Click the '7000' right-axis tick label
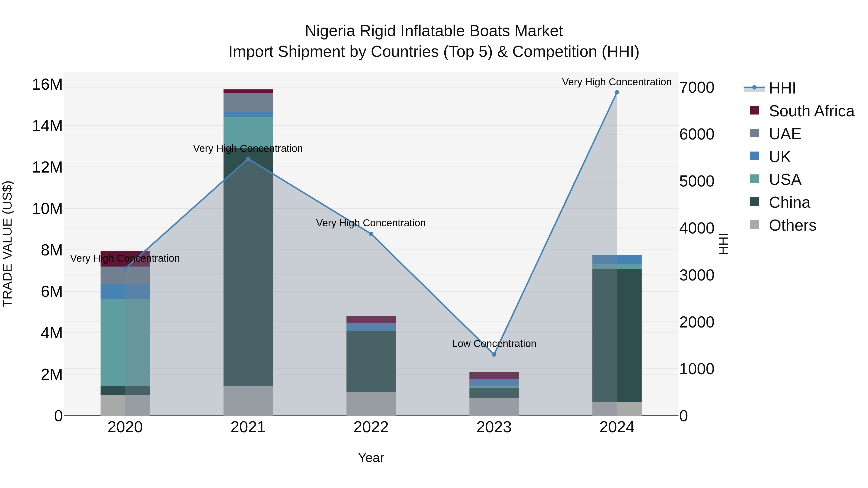 pyautogui.click(x=697, y=87)
